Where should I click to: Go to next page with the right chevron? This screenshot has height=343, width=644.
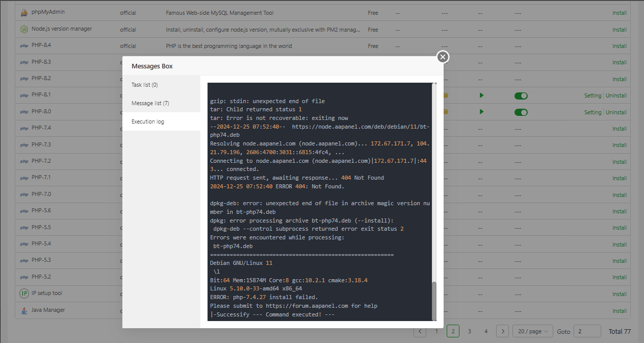[502, 331]
